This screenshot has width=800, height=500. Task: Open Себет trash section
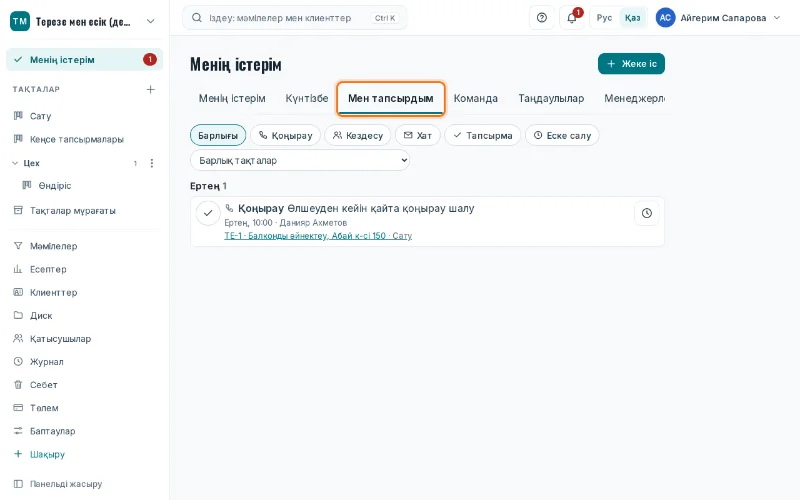(84, 385)
